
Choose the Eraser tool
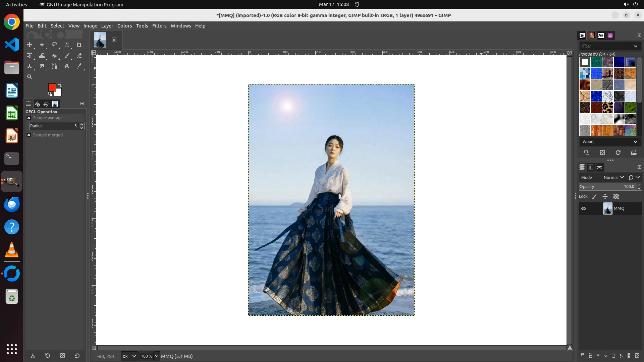tap(79, 56)
